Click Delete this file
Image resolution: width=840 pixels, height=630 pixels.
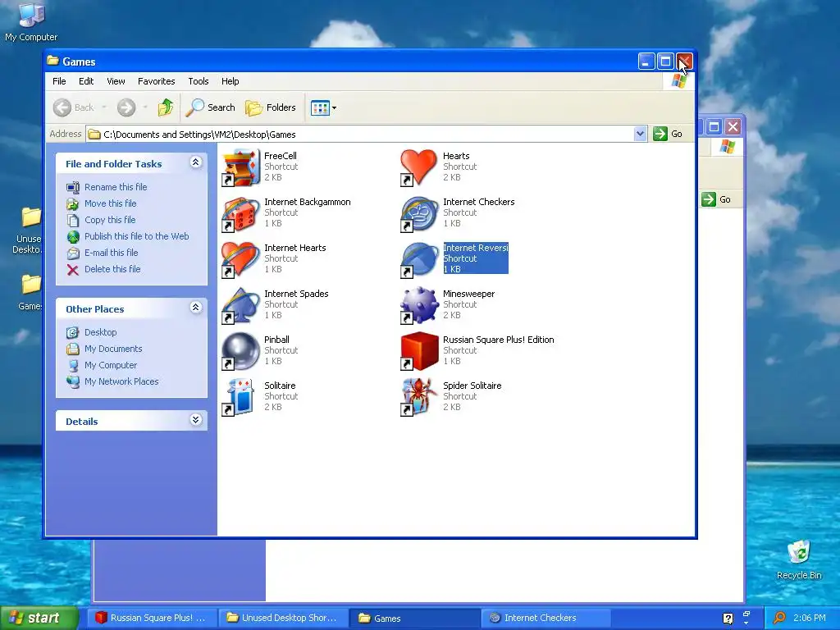pos(112,269)
